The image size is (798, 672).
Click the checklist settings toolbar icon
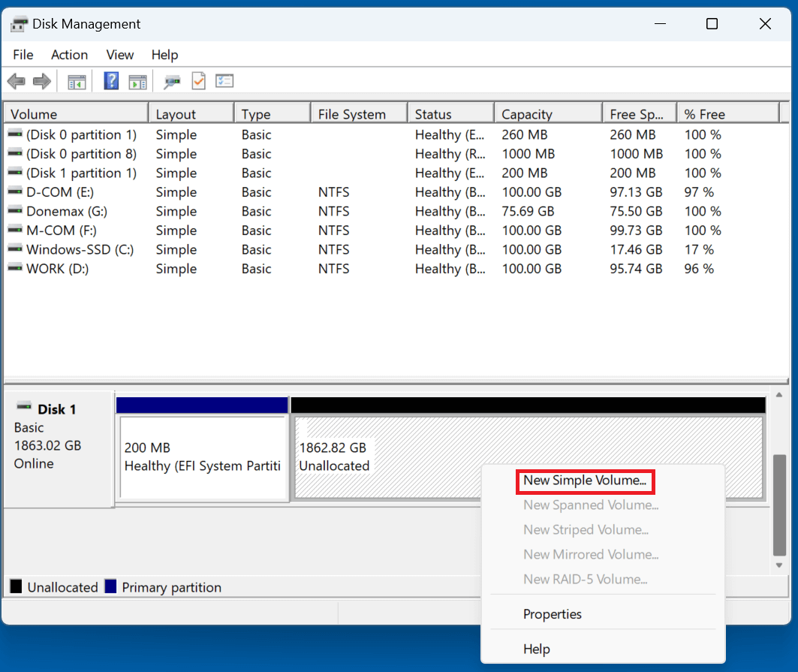pos(224,81)
